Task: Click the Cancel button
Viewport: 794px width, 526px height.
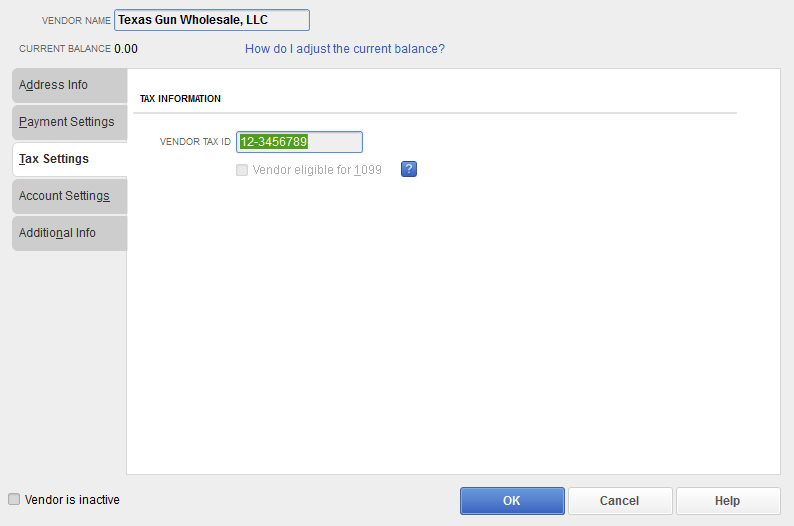Action: tap(620, 501)
